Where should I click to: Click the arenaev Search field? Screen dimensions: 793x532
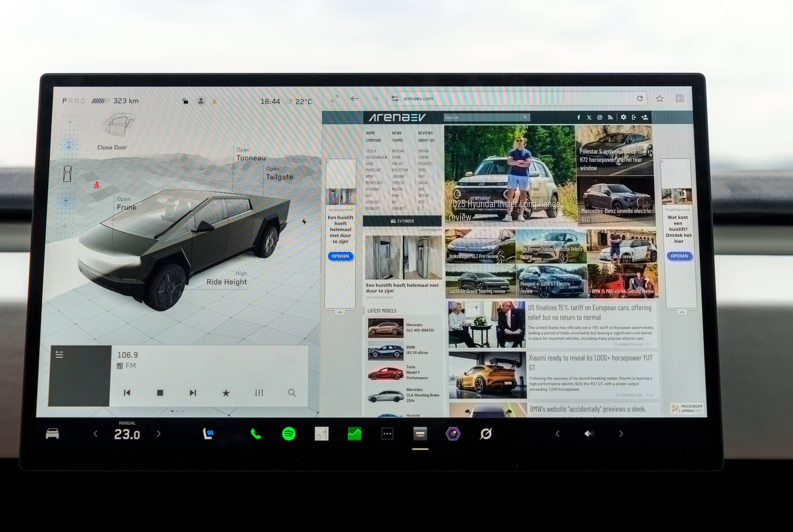pyautogui.click(x=482, y=117)
